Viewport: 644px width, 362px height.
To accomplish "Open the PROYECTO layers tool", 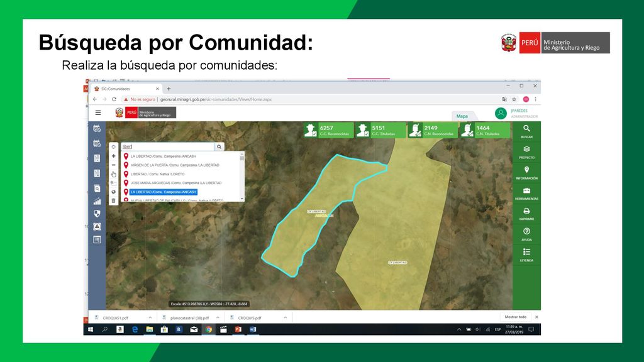I will (x=526, y=152).
